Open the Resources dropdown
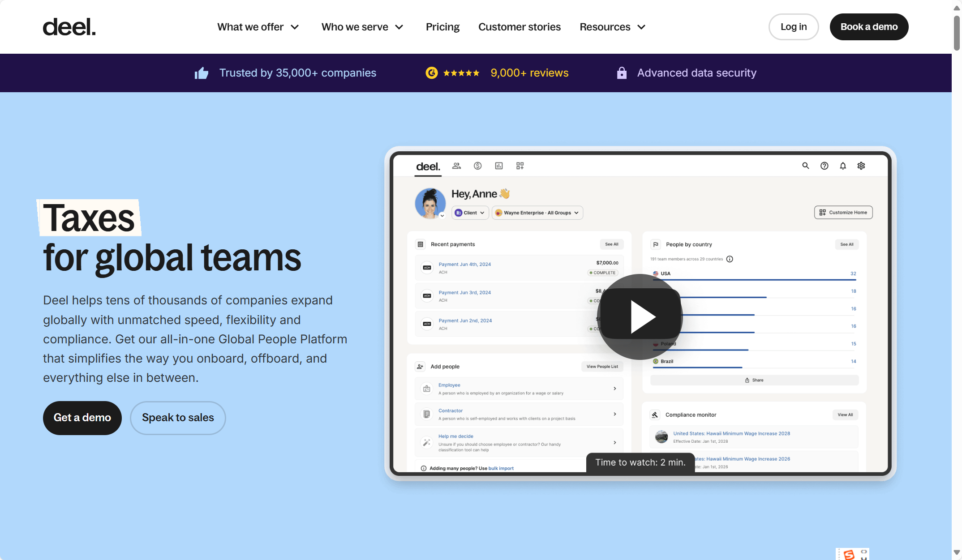962x560 pixels. (612, 27)
